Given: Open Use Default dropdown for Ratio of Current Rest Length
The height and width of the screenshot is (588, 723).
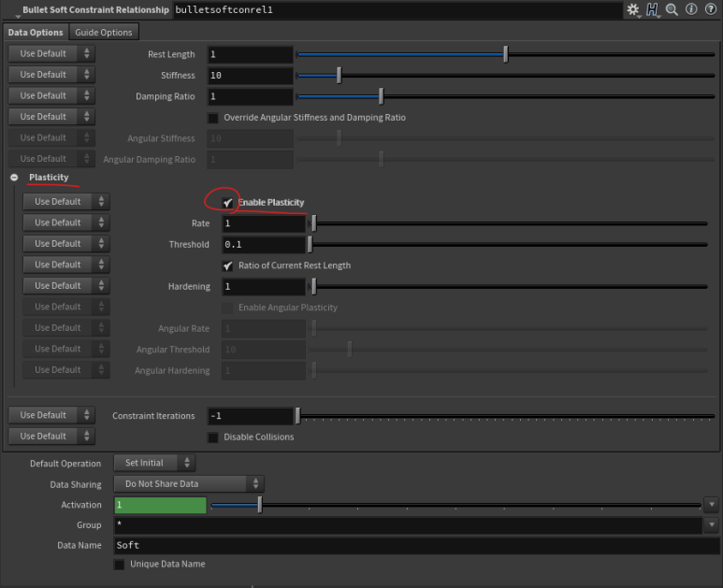Looking at the screenshot, I should coord(66,265).
